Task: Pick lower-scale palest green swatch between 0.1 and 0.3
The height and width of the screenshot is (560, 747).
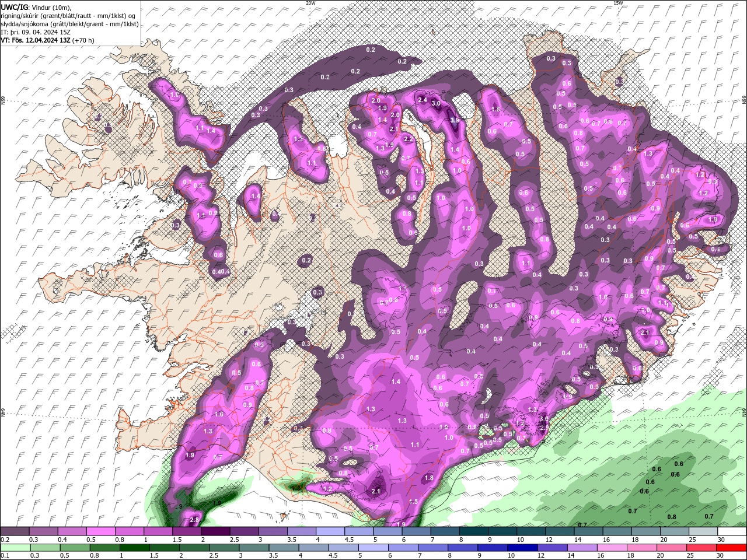Action: point(15,548)
